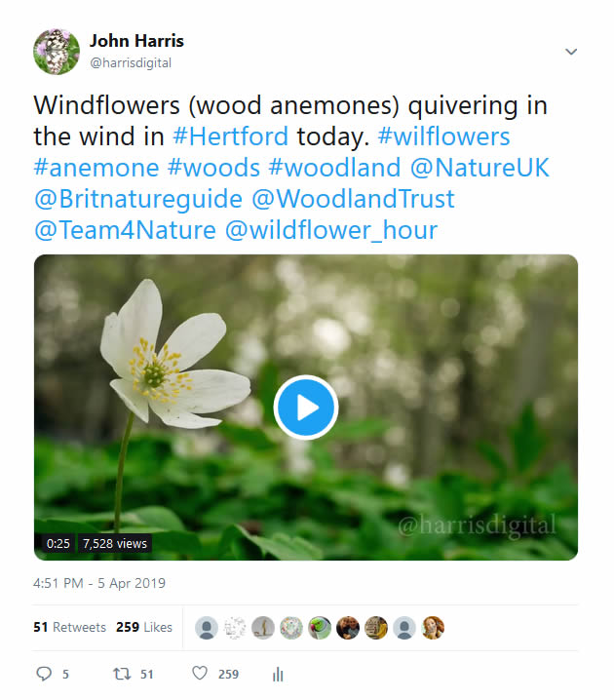Open the tweet options chevron menu
Viewport: 614px width, 700px height.
tap(571, 52)
